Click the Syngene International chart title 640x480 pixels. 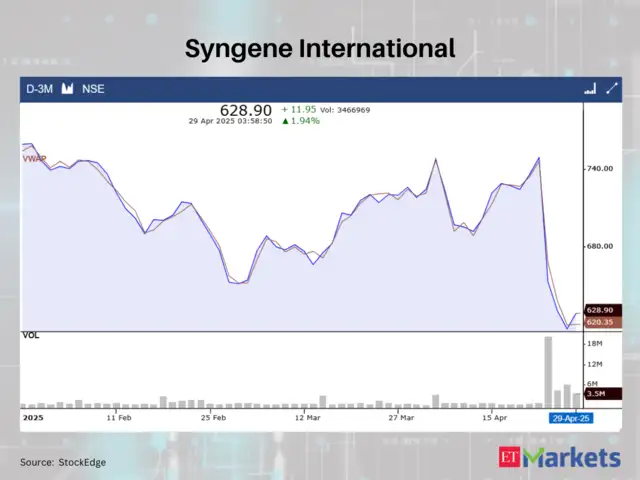tap(320, 47)
